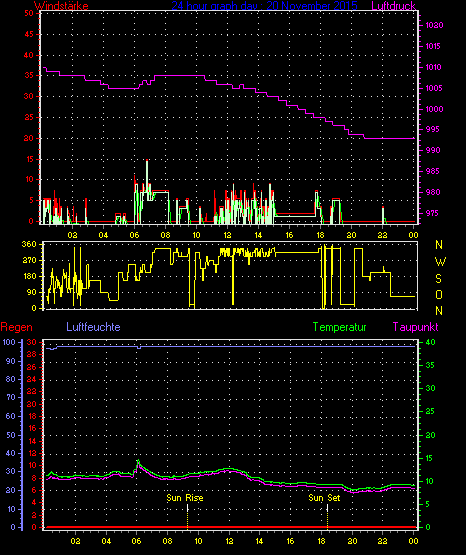The width and height of the screenshot is (466, 555).
Task: Click the Temperatur legend label
Action: (x=339, y=327)
